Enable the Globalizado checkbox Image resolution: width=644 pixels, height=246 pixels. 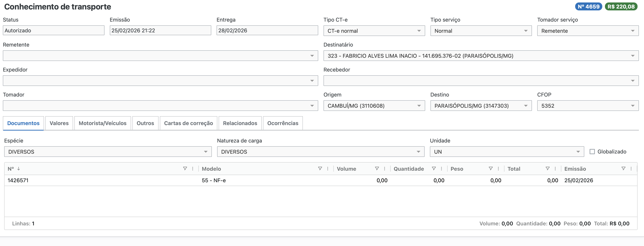click(x=592, y=152)
